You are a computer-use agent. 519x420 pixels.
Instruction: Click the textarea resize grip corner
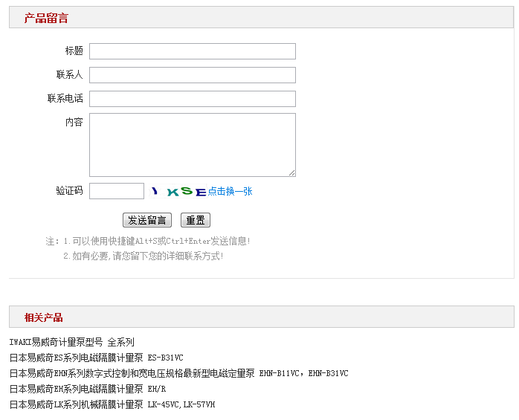[x=292, y=173]
